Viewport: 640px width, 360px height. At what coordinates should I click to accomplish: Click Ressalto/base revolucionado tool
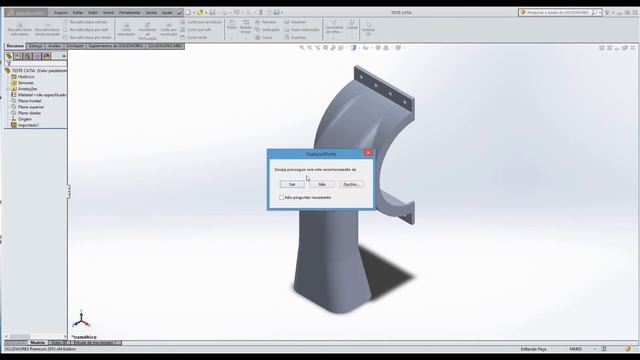pyautogui.click(x=47, y=29)
